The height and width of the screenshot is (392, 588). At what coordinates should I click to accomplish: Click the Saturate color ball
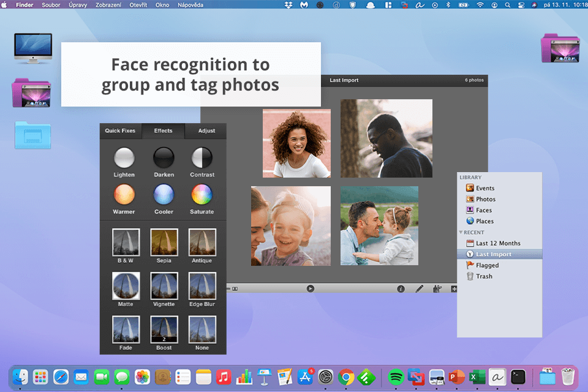click(x=202, y=194)
